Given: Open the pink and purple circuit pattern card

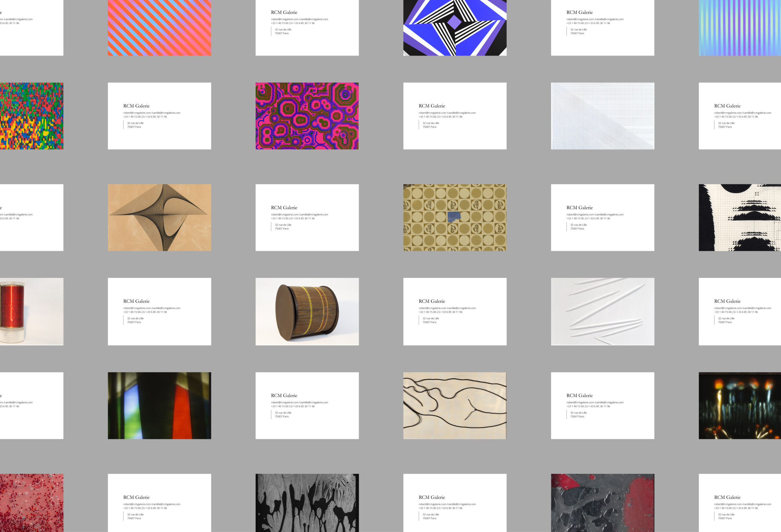Looking at the screenshot, I should pyautogui.click(x=307, y=116).
